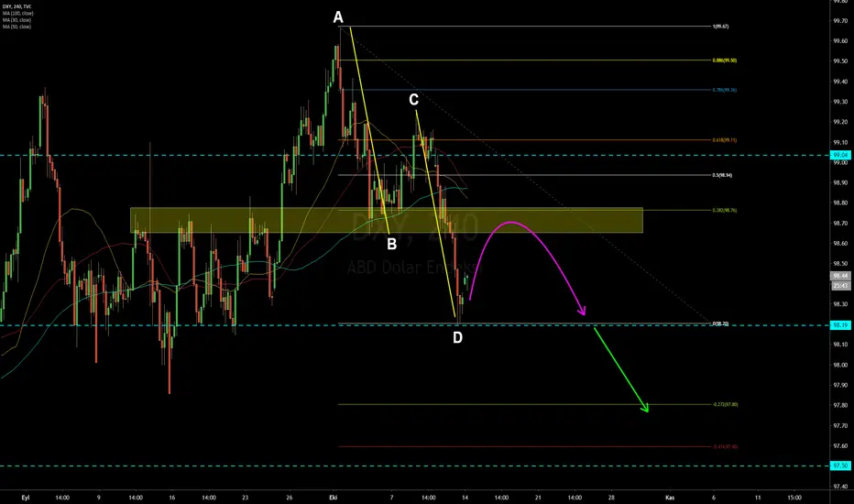Screen dimensions: 854x504
Task: Click the Eyl month label on time axis
Action: 25,498
